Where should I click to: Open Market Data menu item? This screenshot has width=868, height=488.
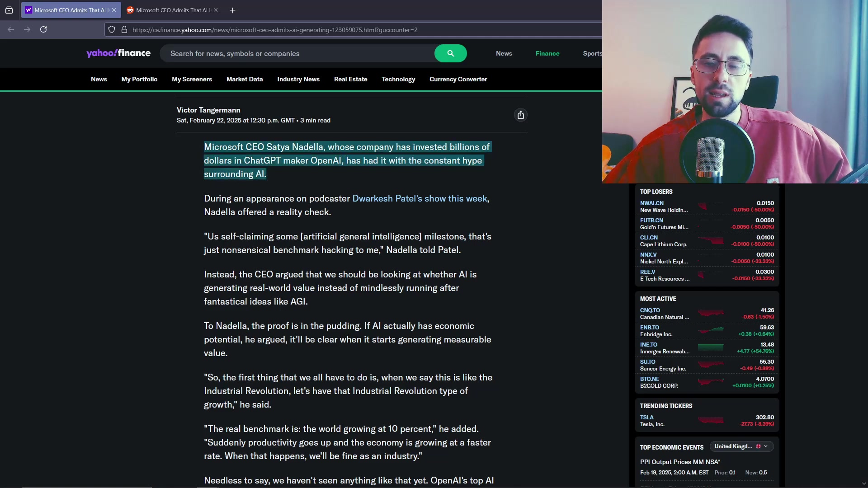[245, 79]
